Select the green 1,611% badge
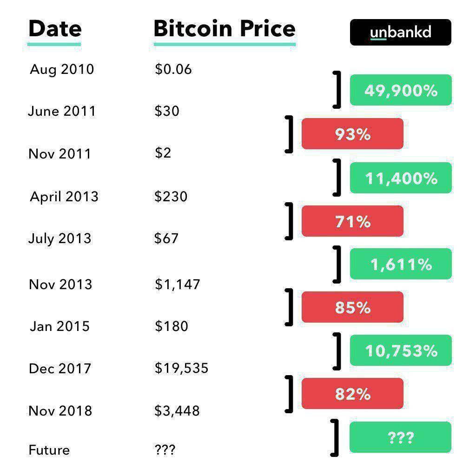Viewport: 476px width, 476px height. point(400,264)
